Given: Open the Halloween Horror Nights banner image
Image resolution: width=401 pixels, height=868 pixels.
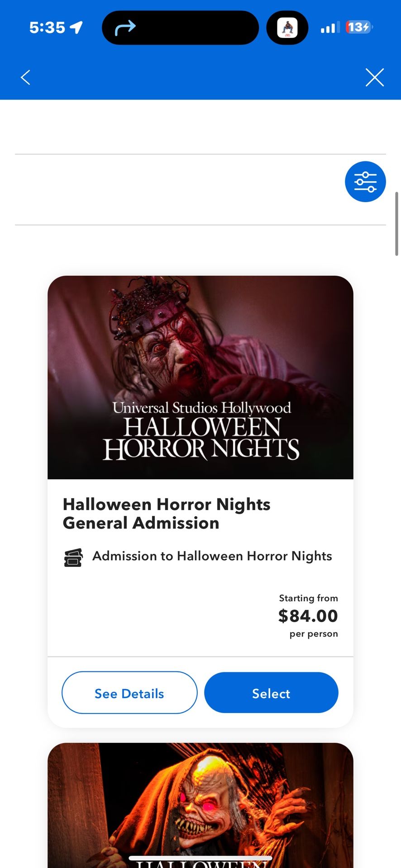Looking at the screenshot, I should click(x=200, y=377).
